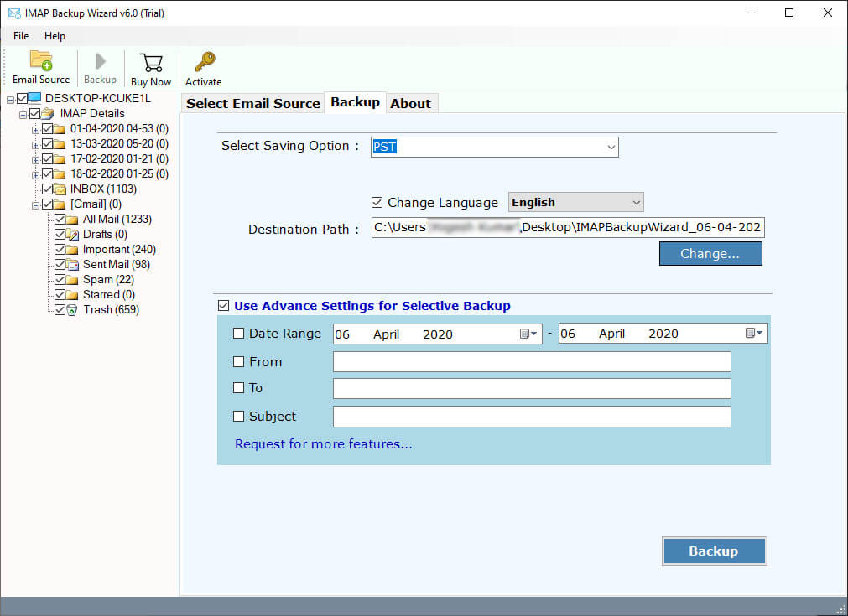The width and height of the screenshot is (848, 616).
Task: Click the Subject filter text field
Action: click(x=532, y=417)
